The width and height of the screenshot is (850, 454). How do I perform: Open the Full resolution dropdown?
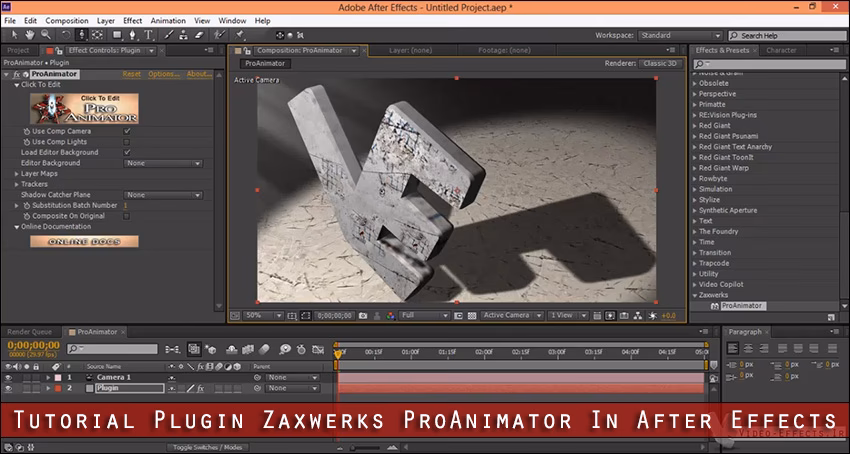424,316
